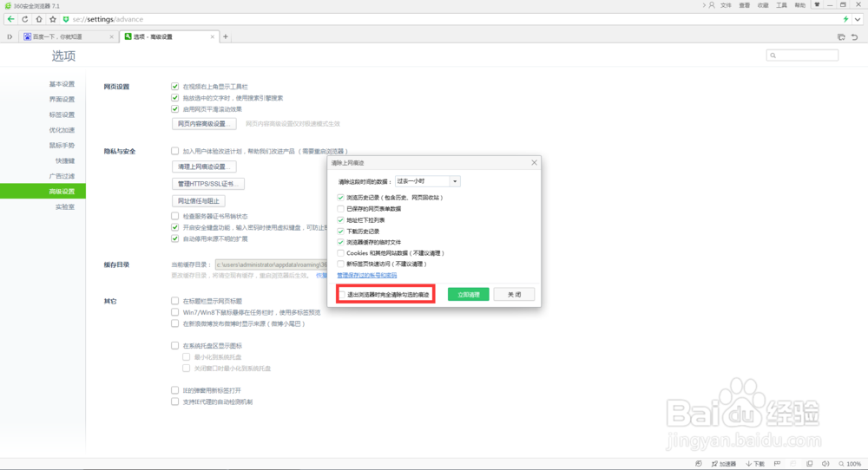Viewport: 868px width, 470px height.
Task: Toggle 启用网页平滑滚动效果 checkbox
Action: tap(175, 109)
